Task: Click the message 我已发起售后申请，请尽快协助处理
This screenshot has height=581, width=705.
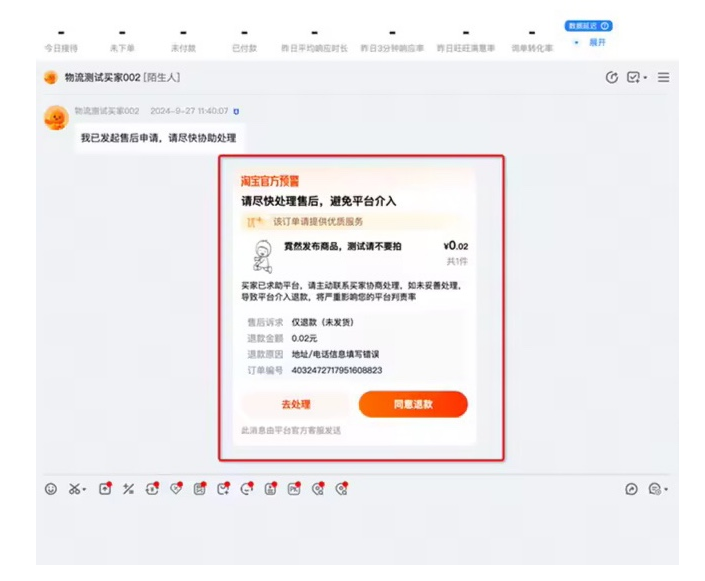Action: [159, 138]
